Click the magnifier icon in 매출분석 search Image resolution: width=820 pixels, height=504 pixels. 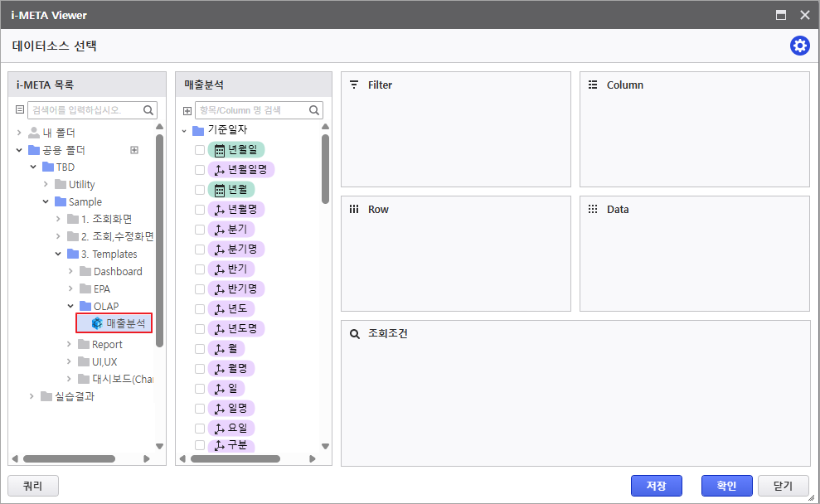click(314, 110)
